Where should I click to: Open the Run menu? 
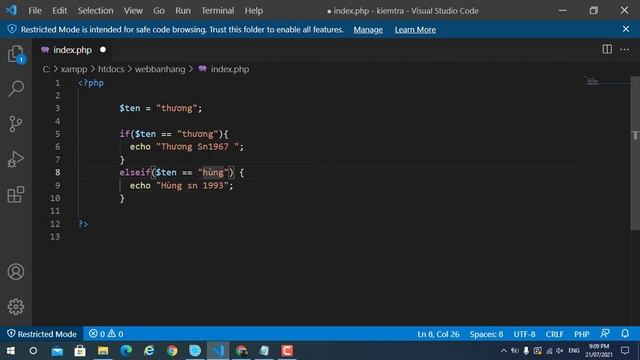click(183, 11)
